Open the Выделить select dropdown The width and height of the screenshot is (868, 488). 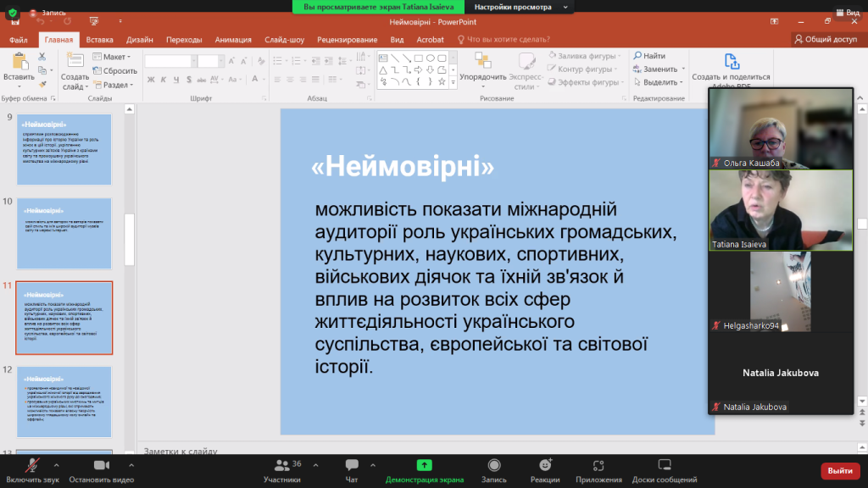tap(658, 82)
